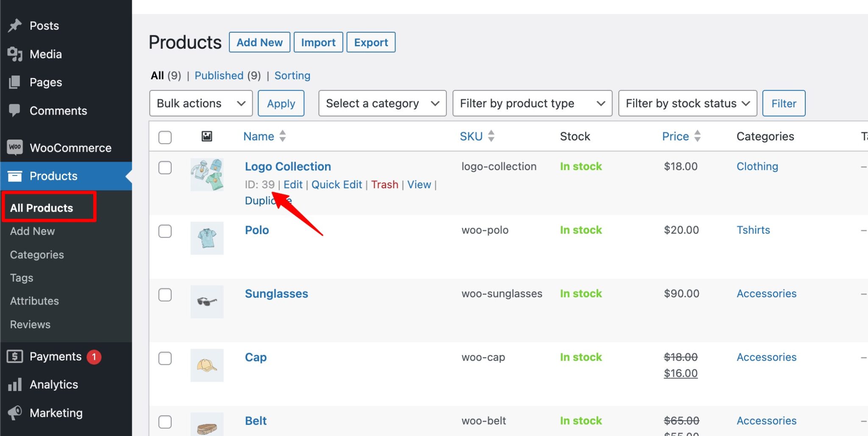Click Quick Edit for Logo Collection

337,184
